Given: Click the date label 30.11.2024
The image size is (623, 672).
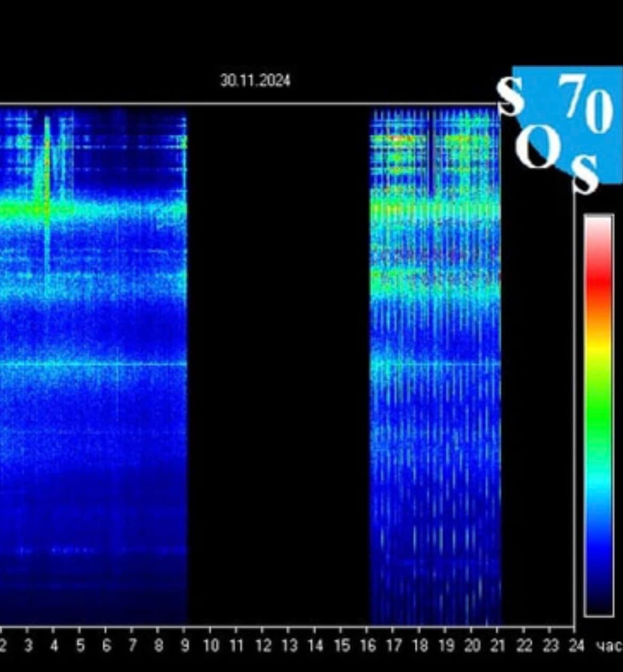Looking at the screenshot, I should (x=255, y=81).
